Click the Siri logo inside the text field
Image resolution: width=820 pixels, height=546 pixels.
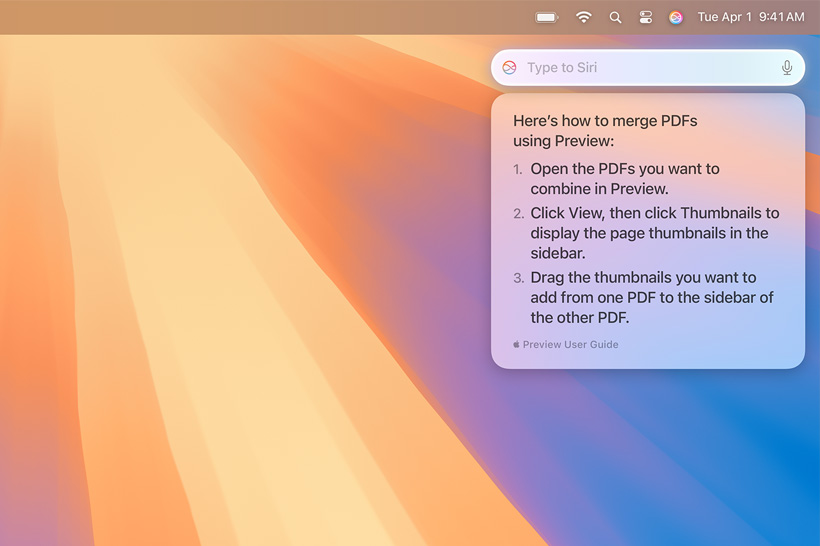pos(510,68)
